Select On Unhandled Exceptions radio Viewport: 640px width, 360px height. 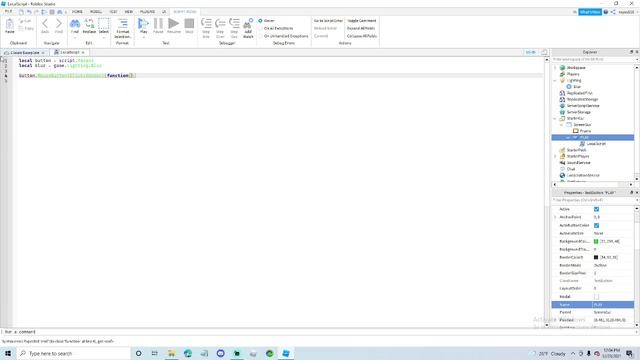260,36
